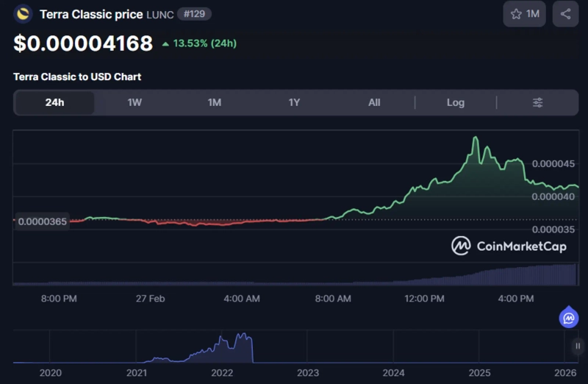
Task: Open the share icon button
Action: 565,14
